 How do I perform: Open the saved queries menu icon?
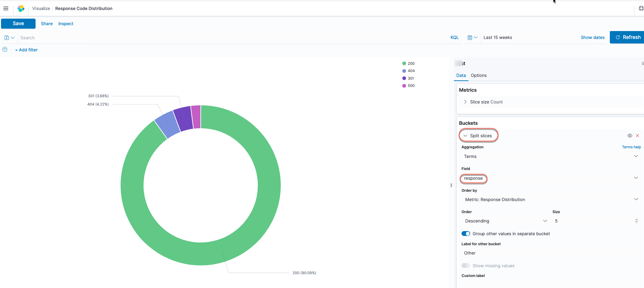9,38
